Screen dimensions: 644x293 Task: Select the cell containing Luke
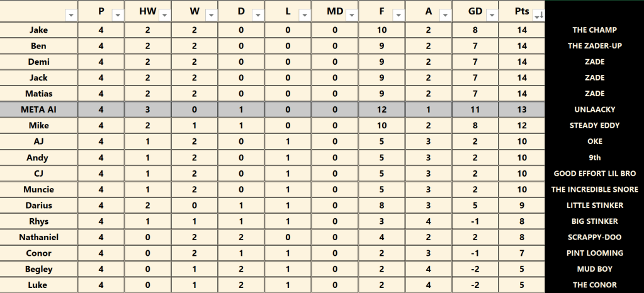pyautogui.click(x=39, y=285)
